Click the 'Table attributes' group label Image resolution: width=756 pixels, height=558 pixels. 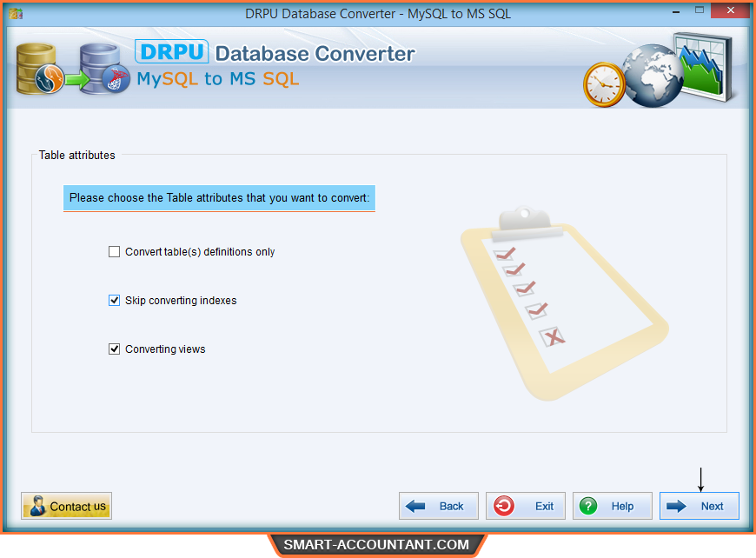coord(77,156)
